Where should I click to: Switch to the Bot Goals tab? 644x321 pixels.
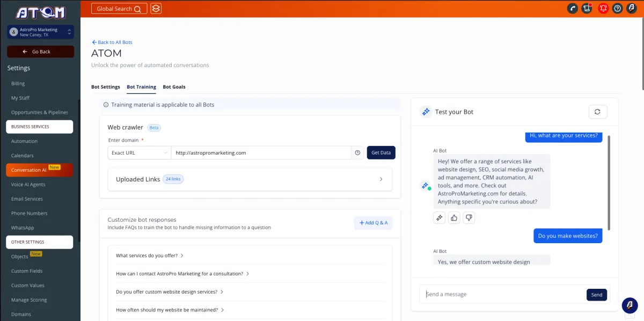click(x=174, y=86)
